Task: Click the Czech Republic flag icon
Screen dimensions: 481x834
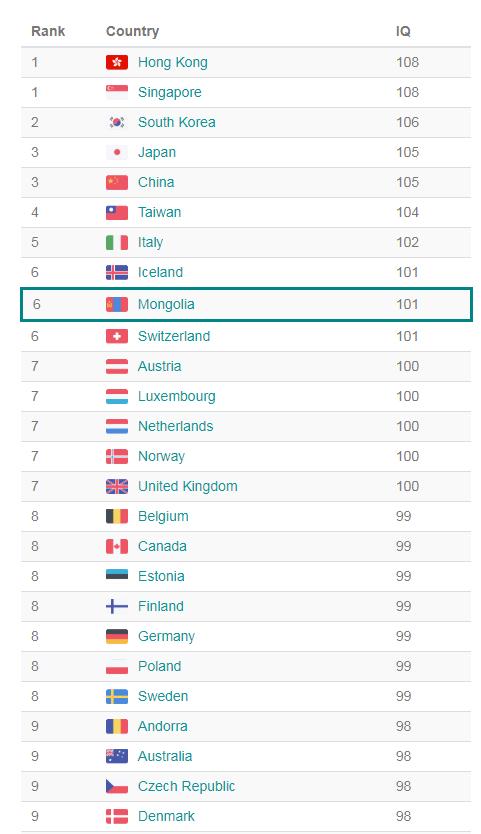Action: point(117,786)
